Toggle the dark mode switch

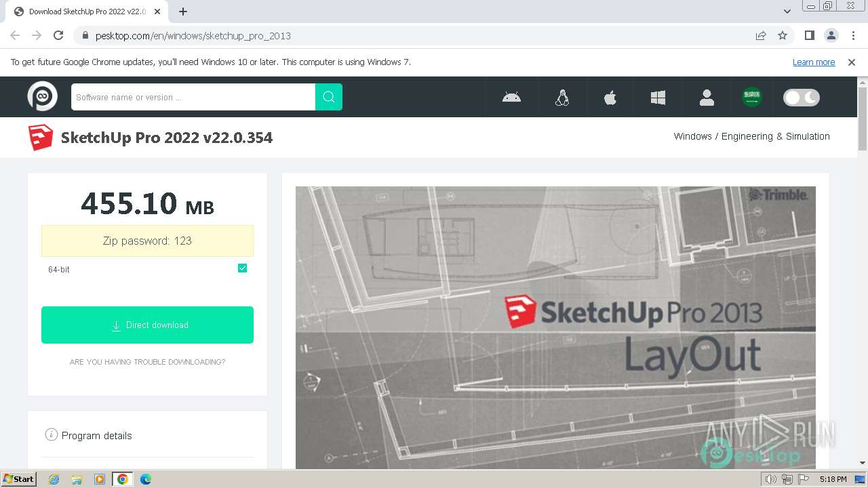click(802, 98)
